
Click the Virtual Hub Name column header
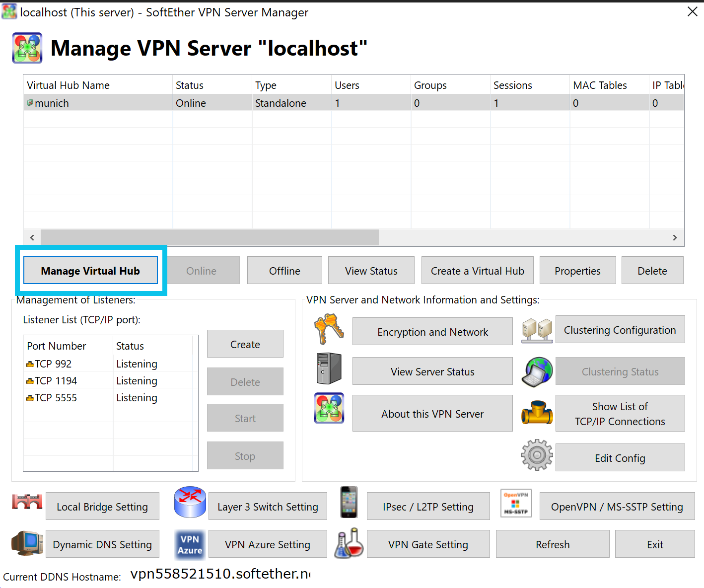tap(98, 85)
